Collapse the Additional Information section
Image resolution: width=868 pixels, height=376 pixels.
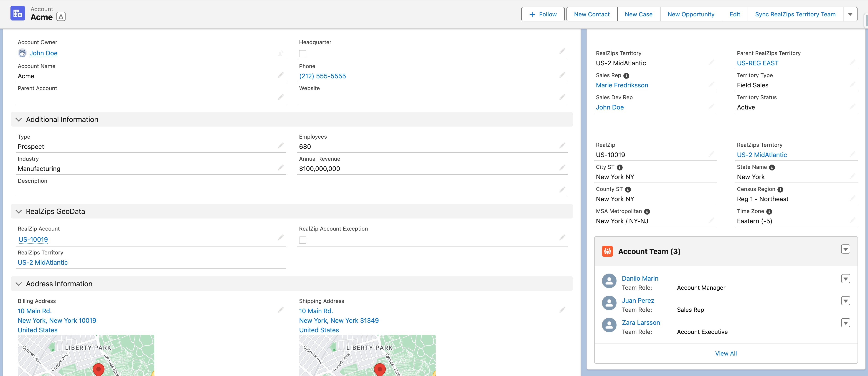tap(19, 120)
